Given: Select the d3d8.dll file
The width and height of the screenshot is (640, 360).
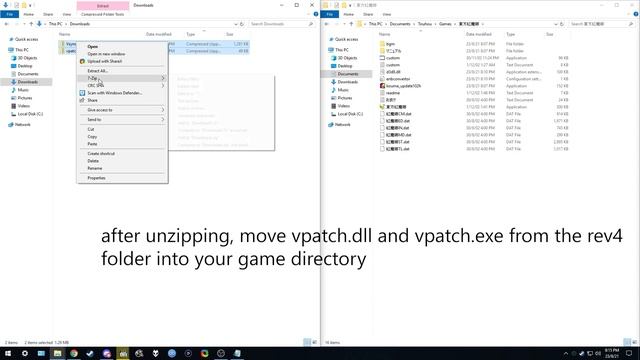Looking at the screenshot, I should [393, 72].
